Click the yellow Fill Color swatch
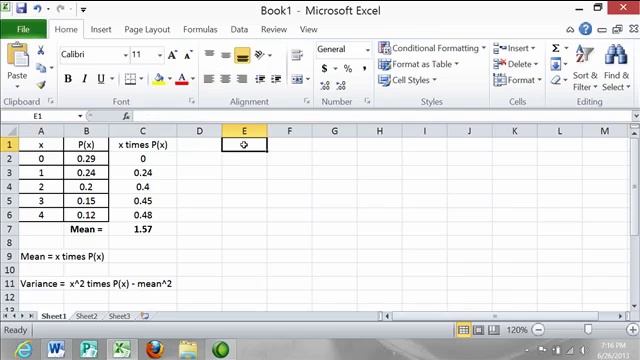The width and height of the screenshot is (640, 360). [159, 79]
